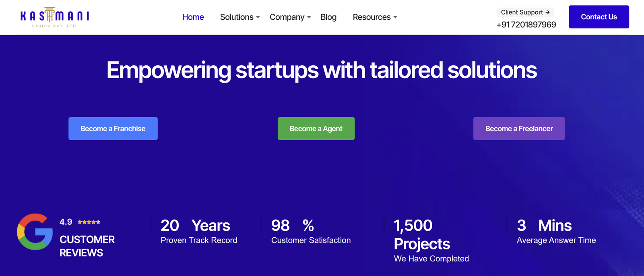The width and height of the screenshot is (644, 276).
Task: Click the Google G logo
Action: pos(35,232)
